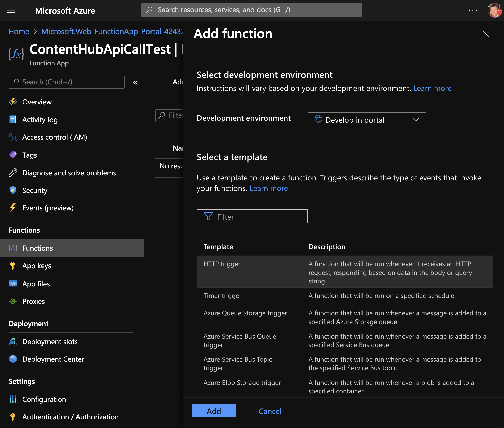Select the Timer trigger template
This screenshot has height=428, width=504.
[345, 296]
